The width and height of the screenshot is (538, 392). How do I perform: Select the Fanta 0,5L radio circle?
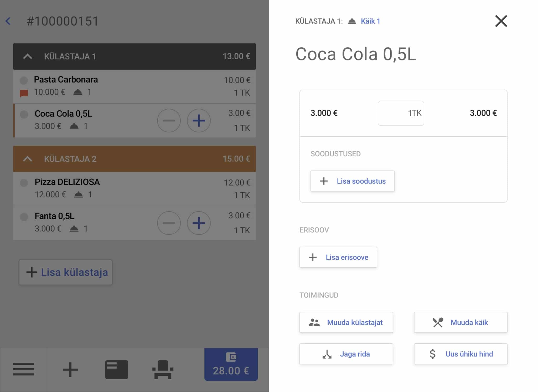pos(24,217)
